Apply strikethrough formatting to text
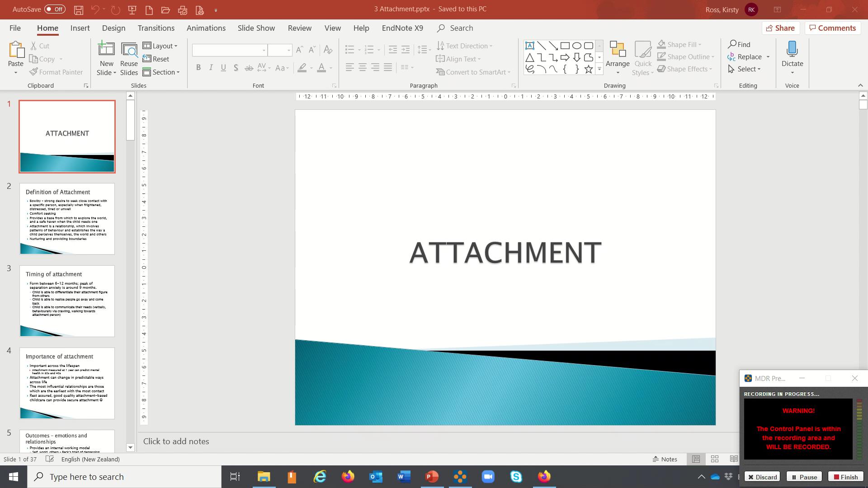 pos(248,68)
